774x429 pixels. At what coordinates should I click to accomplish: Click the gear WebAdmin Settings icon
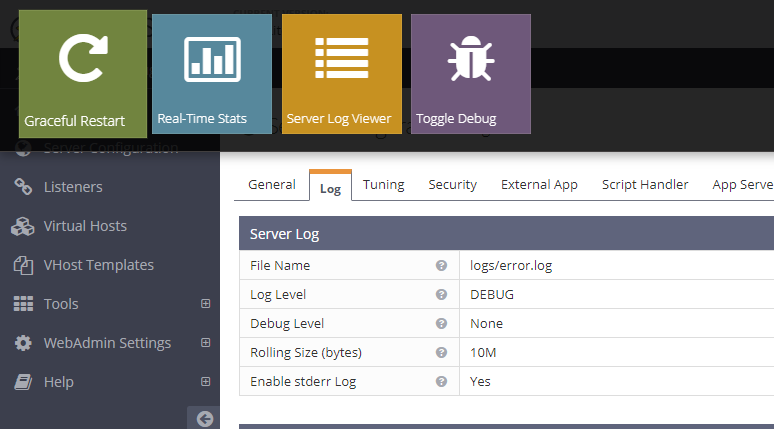23,343
